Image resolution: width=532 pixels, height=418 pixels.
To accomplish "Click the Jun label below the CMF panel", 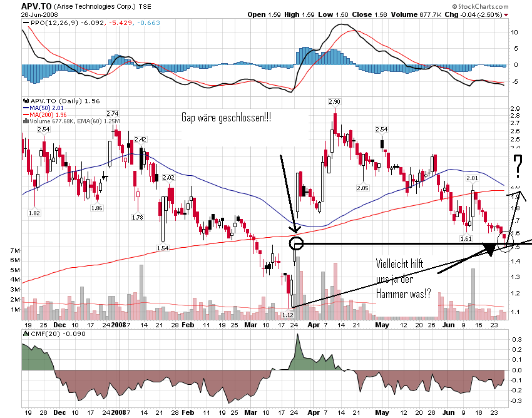I will tap(449, 412).
